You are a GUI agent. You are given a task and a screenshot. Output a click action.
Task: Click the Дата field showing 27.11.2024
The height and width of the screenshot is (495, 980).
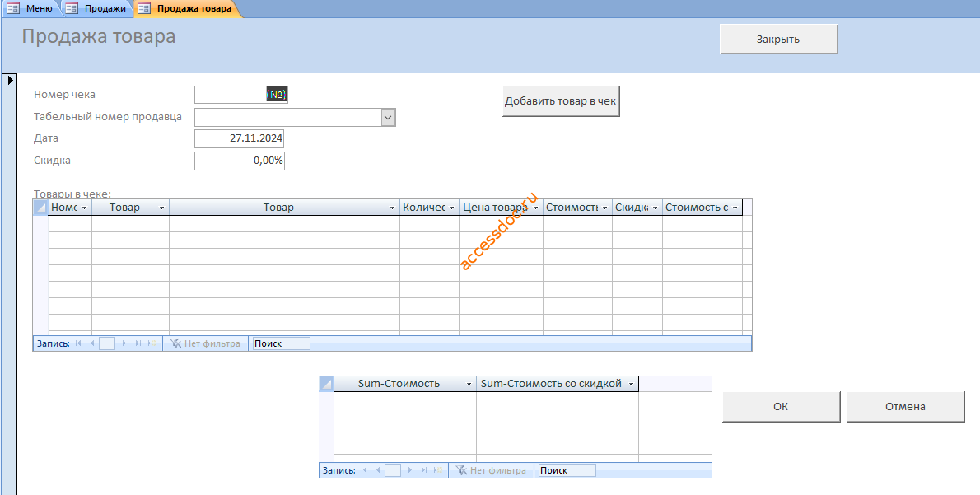(240, 138)
